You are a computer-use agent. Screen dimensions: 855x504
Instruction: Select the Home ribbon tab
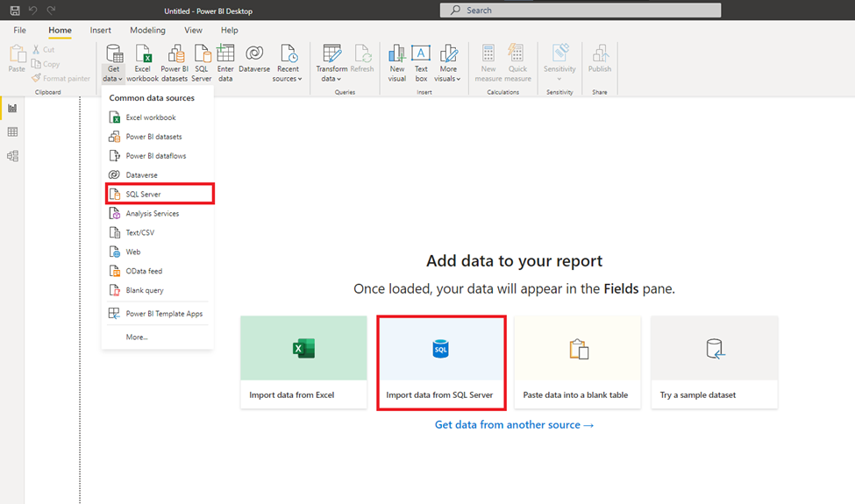(60, 30)
